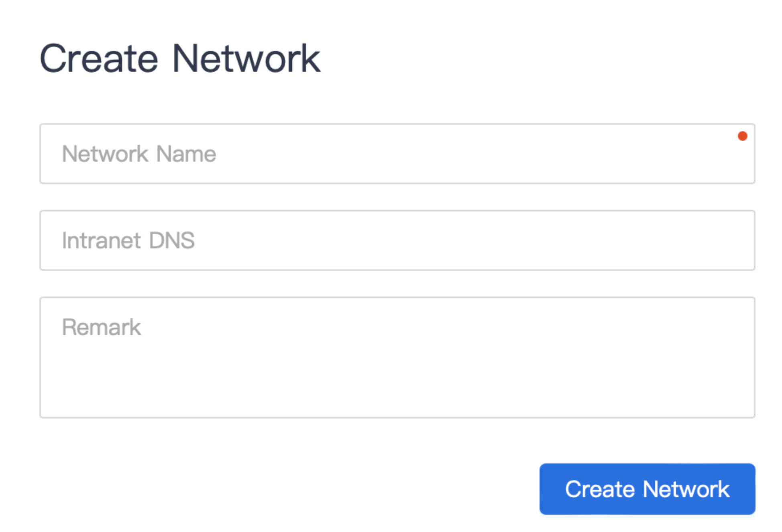Click the Intranet DNS placeholder text
Viewport: 782px width, 532px height.
pos(128,241)
